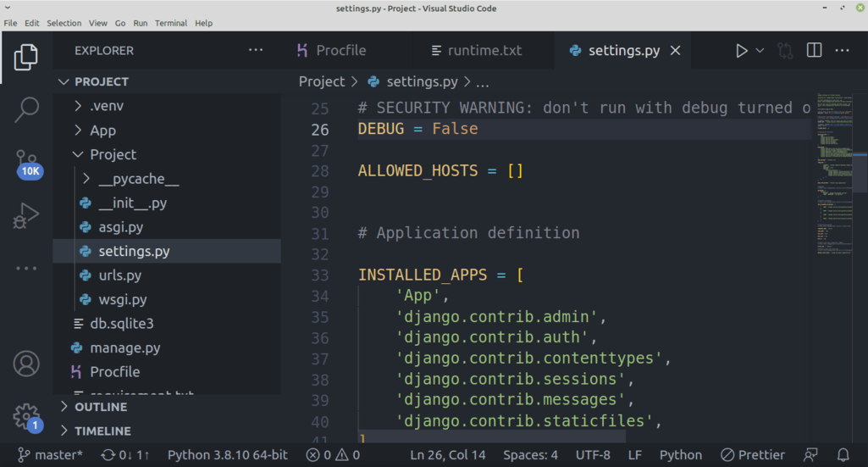The height and width of the screenshot is (467, 868).
Task: Open Source Control view with 10K badge
Action: click(x=26, y=164)
